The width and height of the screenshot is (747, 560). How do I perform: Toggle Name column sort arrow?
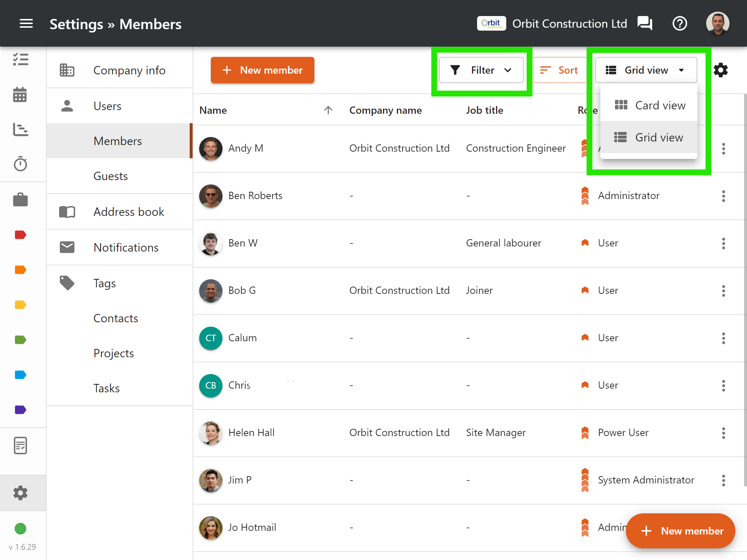coord(328,110)
